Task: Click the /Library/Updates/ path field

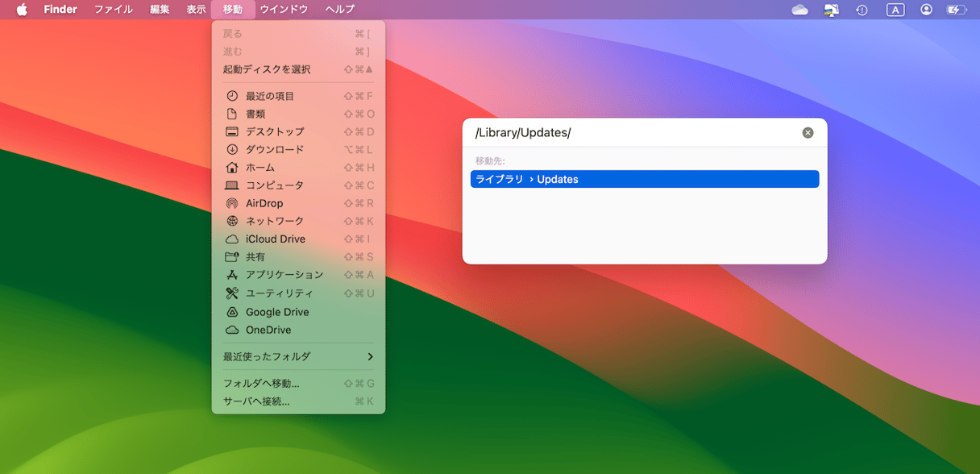Action: 629,133
